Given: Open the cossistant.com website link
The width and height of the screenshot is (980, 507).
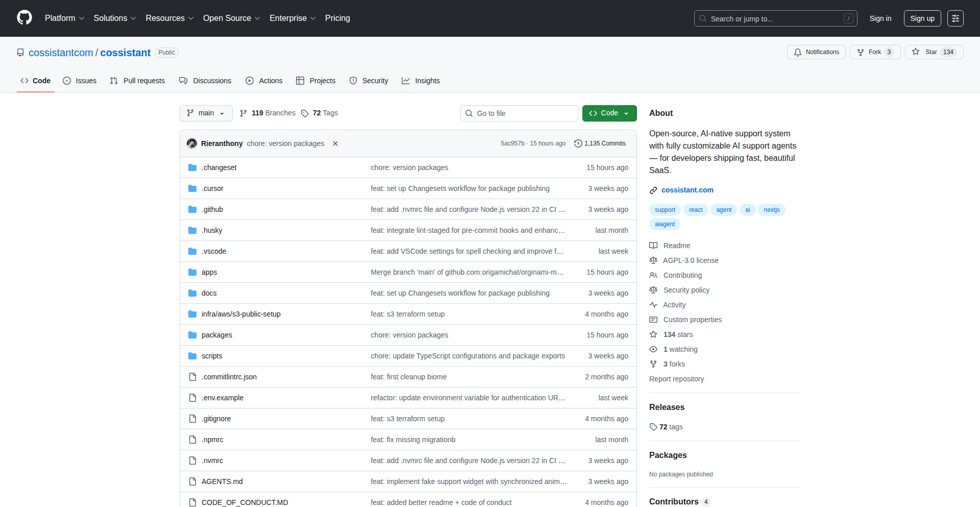Looking at the screenshot, I should click(687, 190).
